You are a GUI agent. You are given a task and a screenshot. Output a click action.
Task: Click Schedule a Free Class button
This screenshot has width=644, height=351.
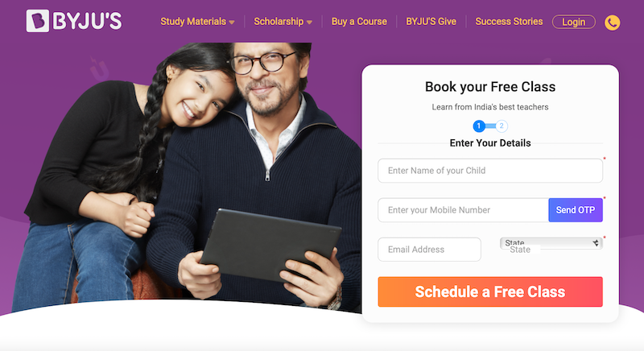490,291
